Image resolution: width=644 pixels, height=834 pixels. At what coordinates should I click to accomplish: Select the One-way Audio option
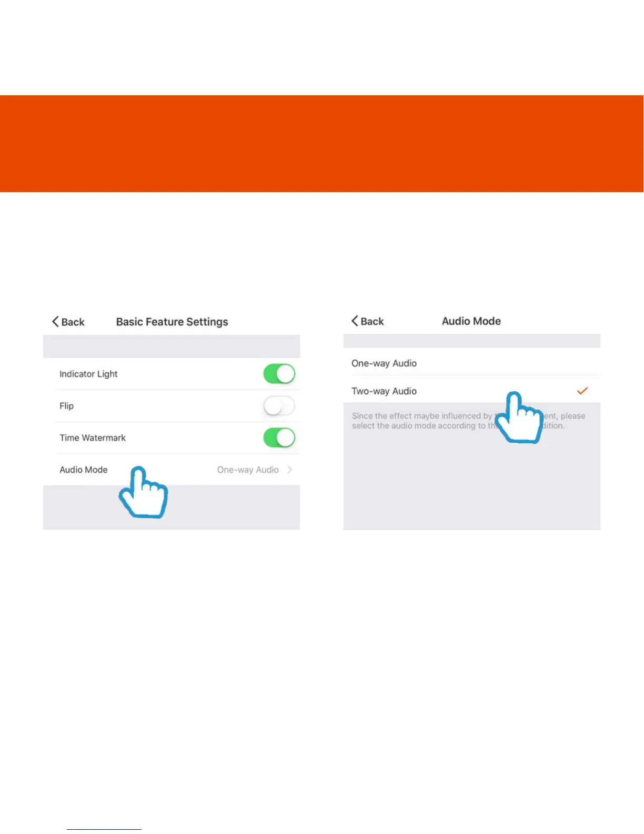pyautogui.click(x=471, y=363)
